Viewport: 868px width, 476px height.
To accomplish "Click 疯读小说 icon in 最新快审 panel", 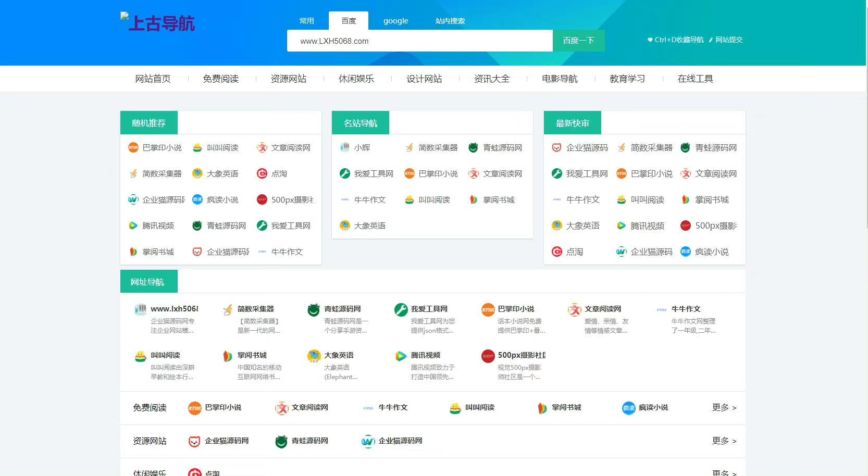I will (686, 252).
